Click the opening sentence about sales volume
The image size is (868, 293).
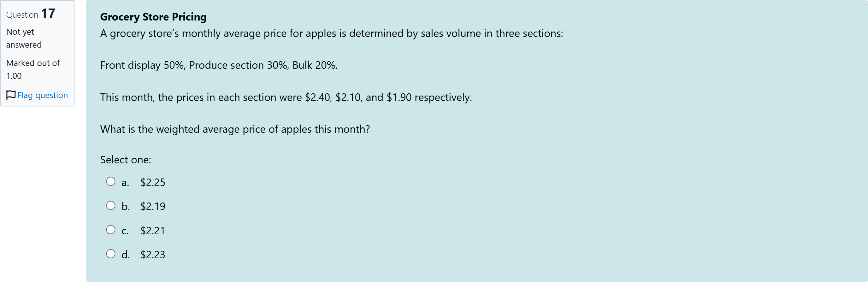pos(331,33)
